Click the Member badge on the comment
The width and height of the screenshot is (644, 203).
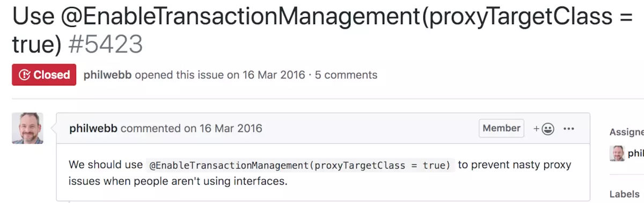click(x=501, y=128)
